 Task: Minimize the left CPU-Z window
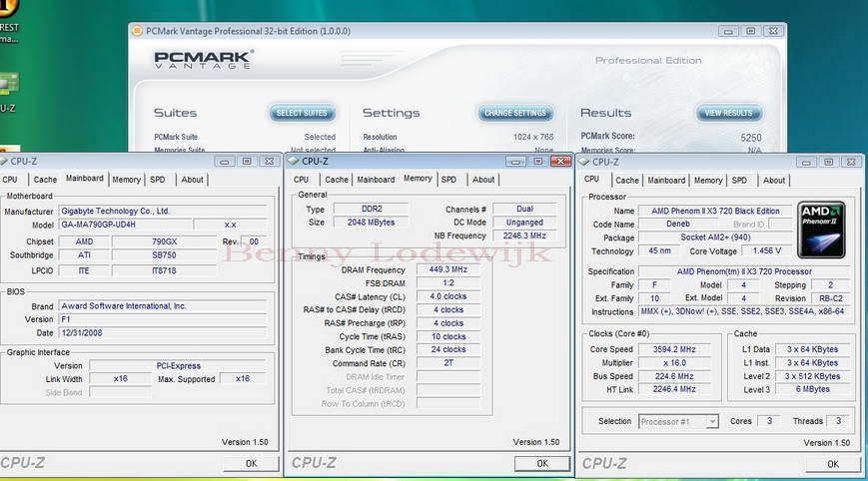pyautogui.click(x=224, y=162)
